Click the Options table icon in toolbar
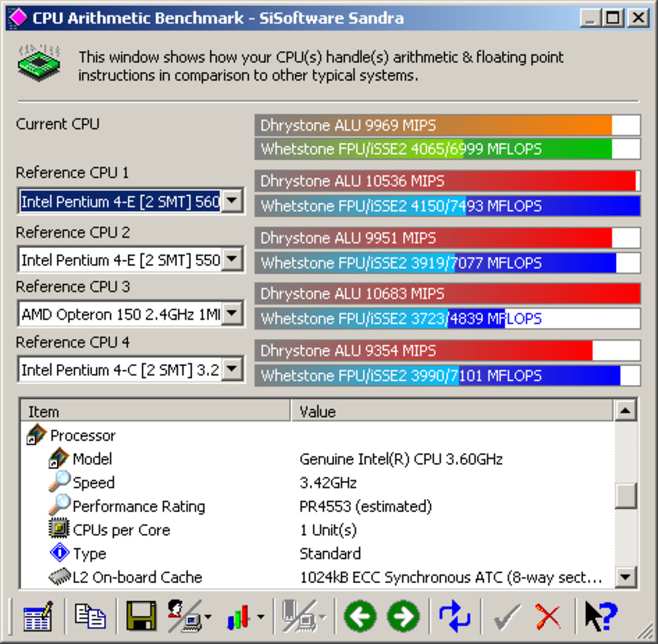The height and width of the screenshot is (644, 658). click(x=38, y=616)
